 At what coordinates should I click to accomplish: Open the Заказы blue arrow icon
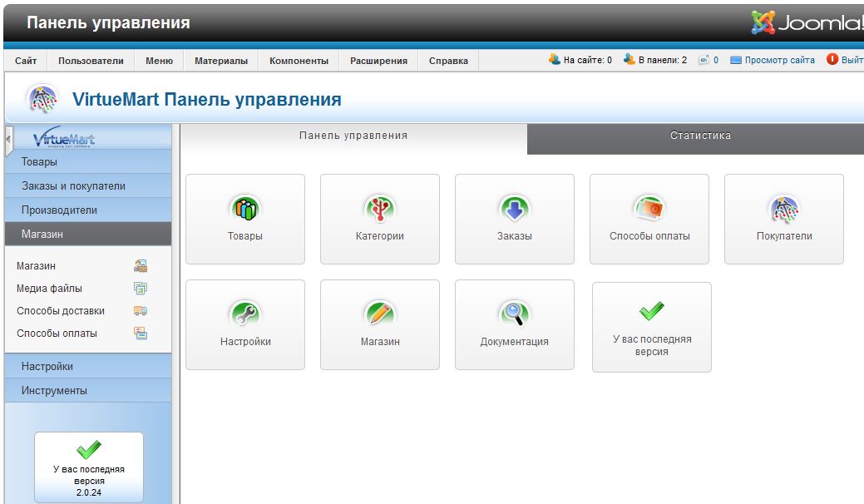(x=514, y=208)
